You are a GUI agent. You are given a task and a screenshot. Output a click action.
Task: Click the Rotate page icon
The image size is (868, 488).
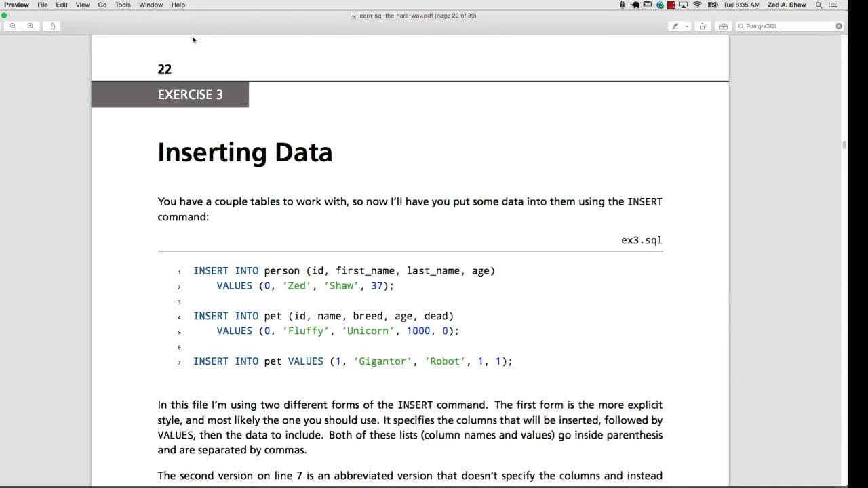(703, 26)
